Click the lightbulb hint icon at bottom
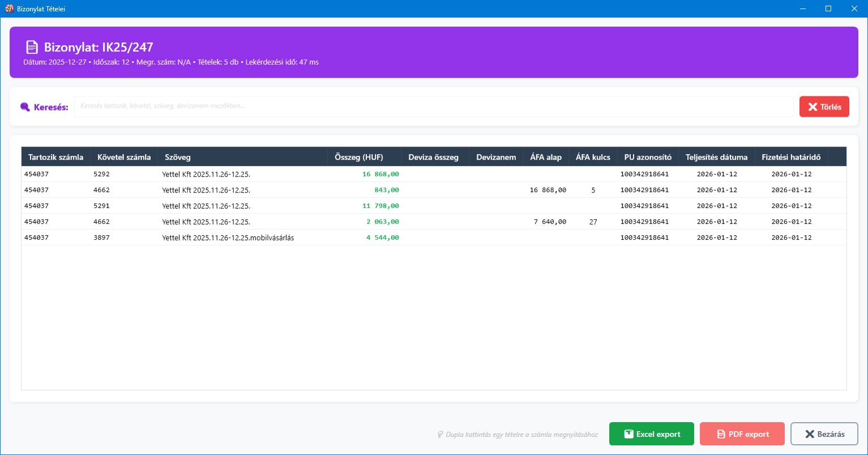The image size is (868, 455). [x=440, y=435]
